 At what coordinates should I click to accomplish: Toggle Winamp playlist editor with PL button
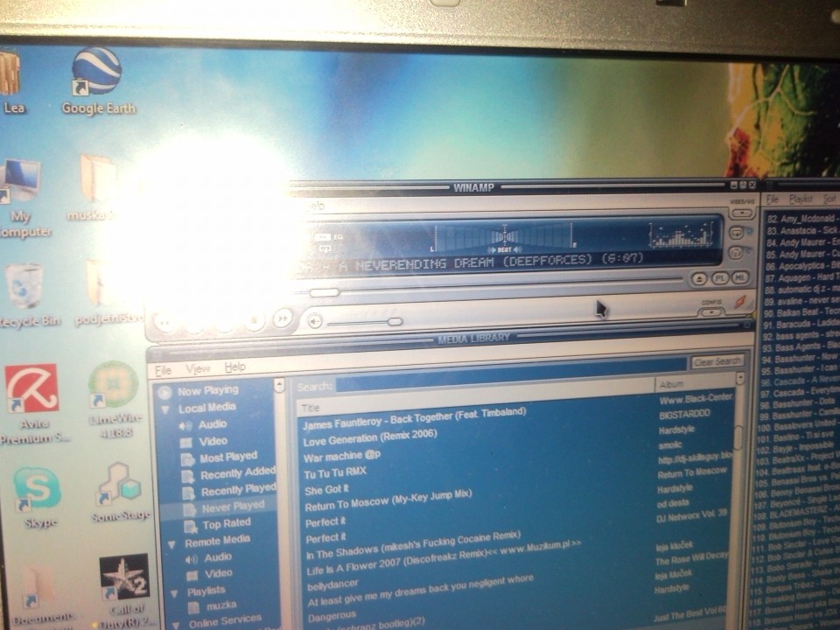tap(719, 278)
